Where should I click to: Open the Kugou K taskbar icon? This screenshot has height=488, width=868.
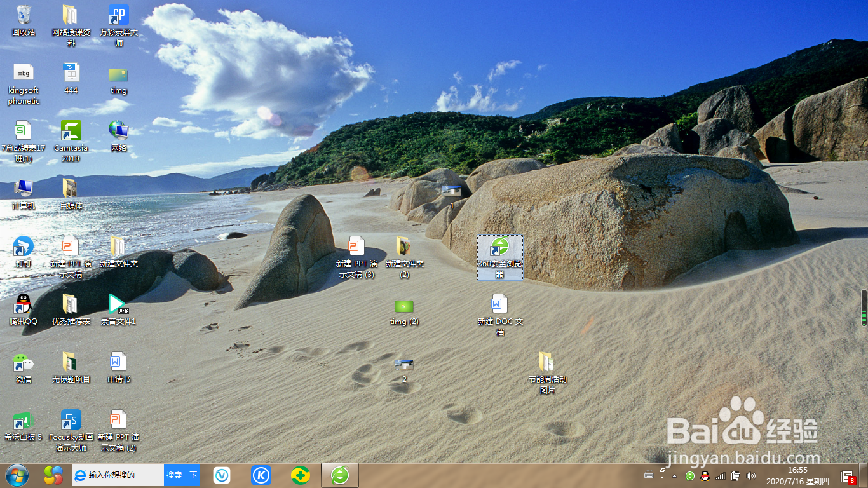point(261,475)
